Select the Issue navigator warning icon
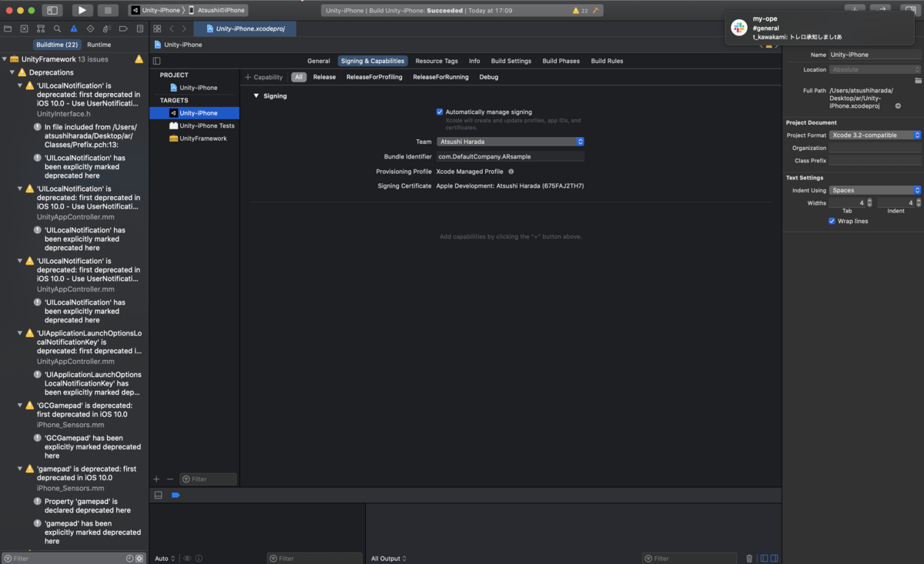The width and height of the screenshot is (924, 564). 74,28
